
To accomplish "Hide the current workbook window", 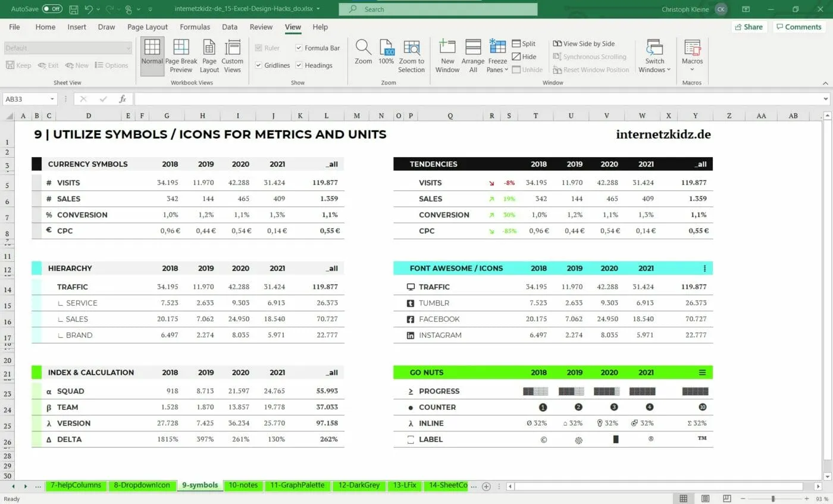I will (x=524, y=57).
